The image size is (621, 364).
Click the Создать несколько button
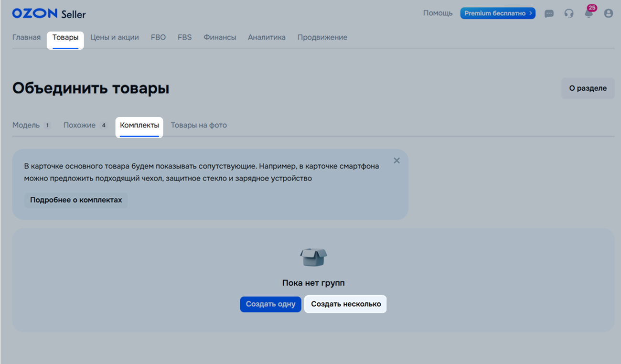click(x=345, y=304)
